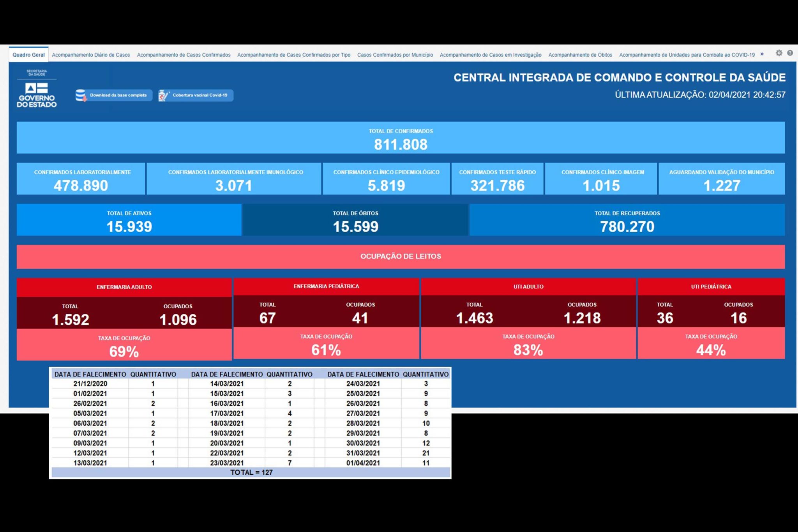This screenshot has width=798, height=532.
Task: Expand more tabs with double chevron
Action: [762, 54]
